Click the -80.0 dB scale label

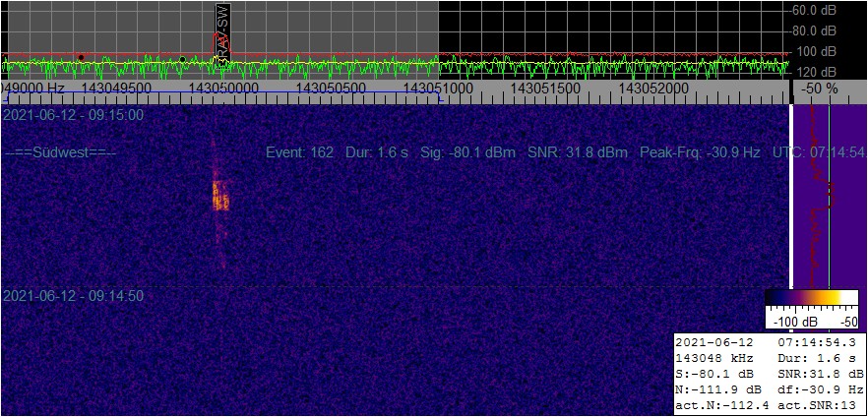coord(813,30)
